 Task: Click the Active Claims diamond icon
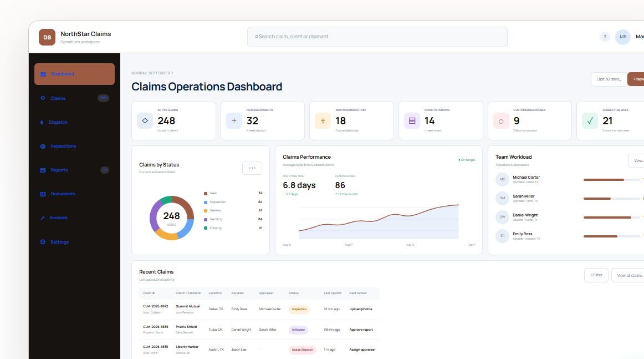coord(145,121)
